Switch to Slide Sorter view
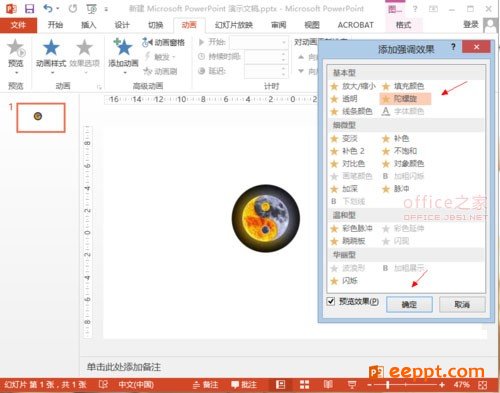 [x=304, y=385]
